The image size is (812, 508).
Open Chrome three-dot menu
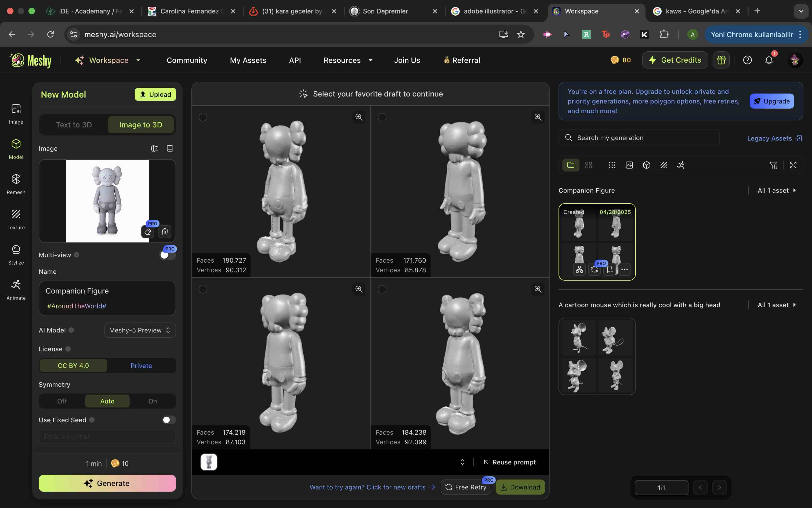tap(801, 34)
